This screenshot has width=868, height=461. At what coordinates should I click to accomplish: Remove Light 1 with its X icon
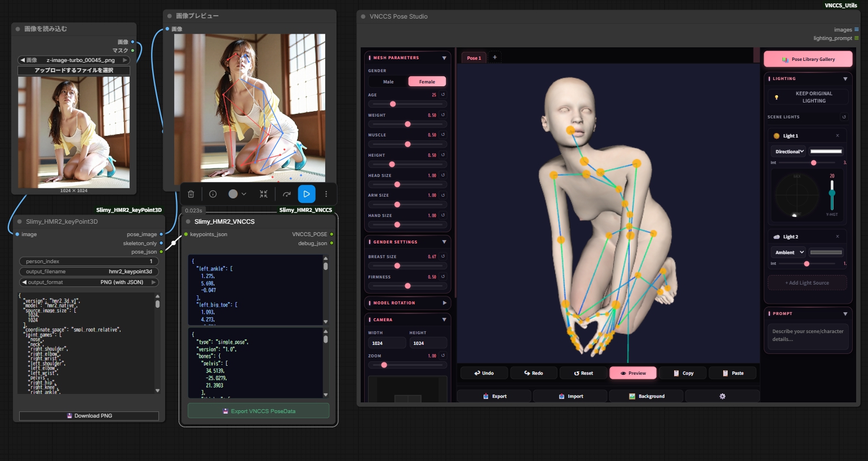coord(838,136)
